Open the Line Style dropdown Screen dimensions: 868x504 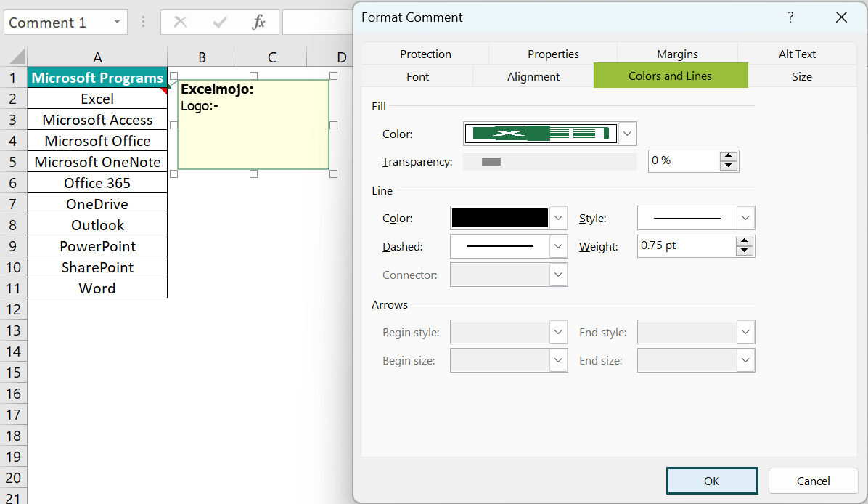[745, 218]
